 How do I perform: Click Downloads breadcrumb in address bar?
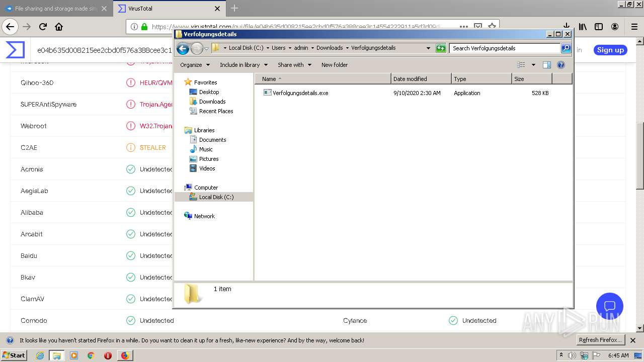pyautogui.click(x=330, y=48)
